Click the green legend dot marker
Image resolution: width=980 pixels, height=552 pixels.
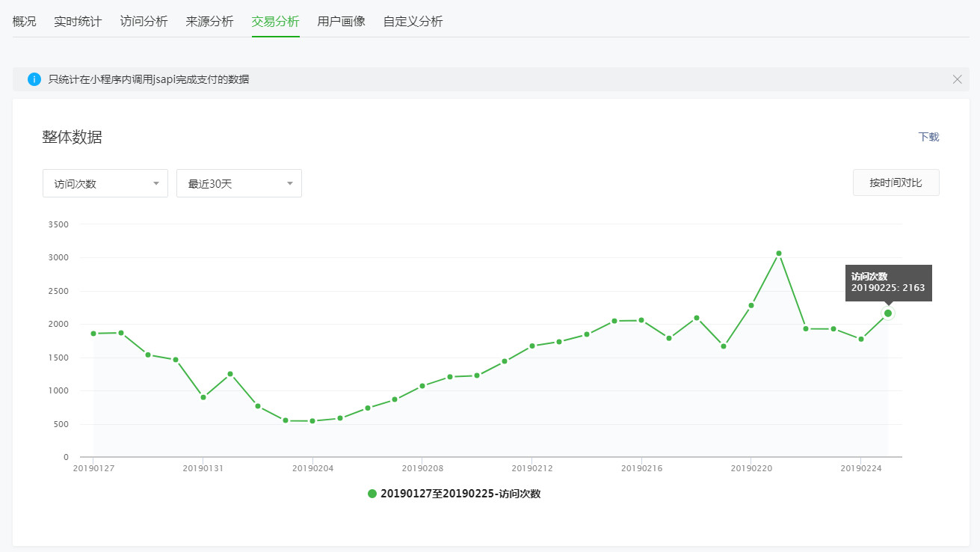coord(372,494)
